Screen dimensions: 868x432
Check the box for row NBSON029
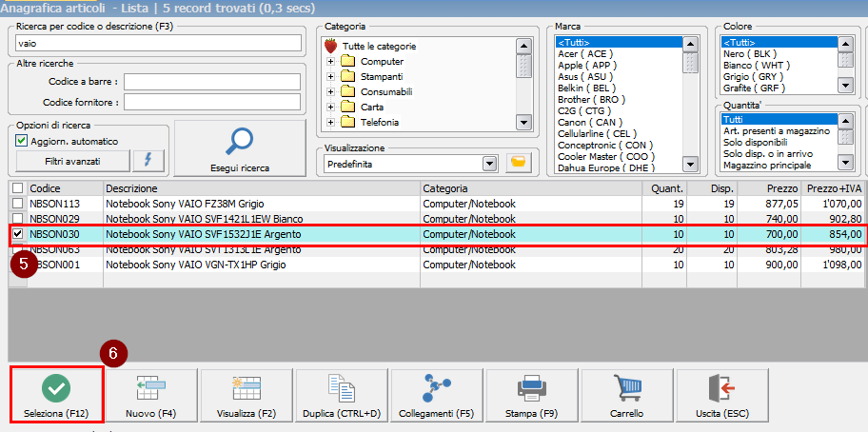18,219
